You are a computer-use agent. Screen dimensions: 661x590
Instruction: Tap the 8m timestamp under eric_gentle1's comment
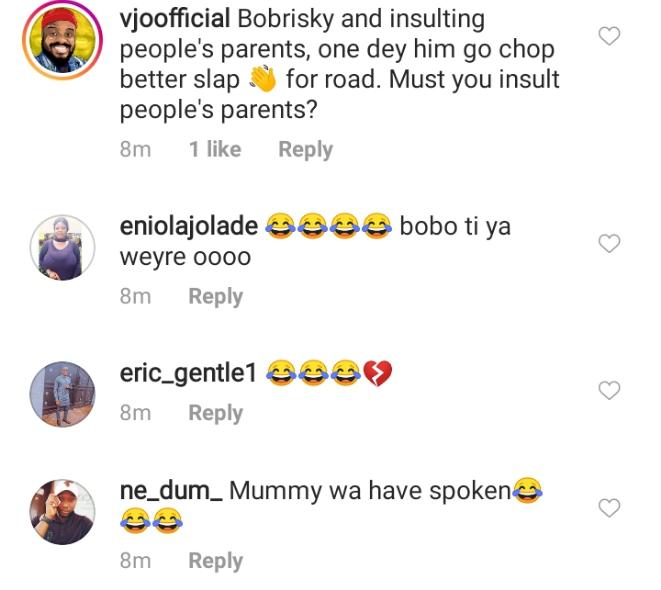[x=135, y=413]
